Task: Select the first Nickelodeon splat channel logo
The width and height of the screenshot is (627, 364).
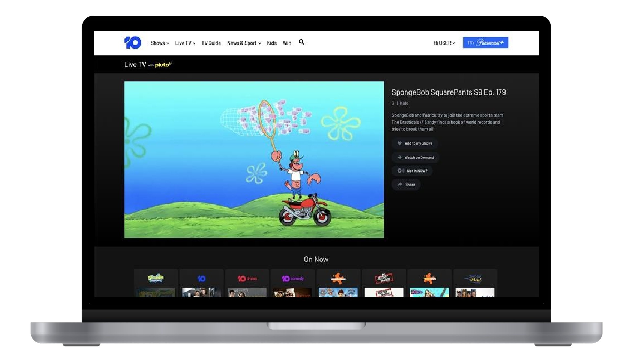Action: pyautogui.click(x=338, y=278)
